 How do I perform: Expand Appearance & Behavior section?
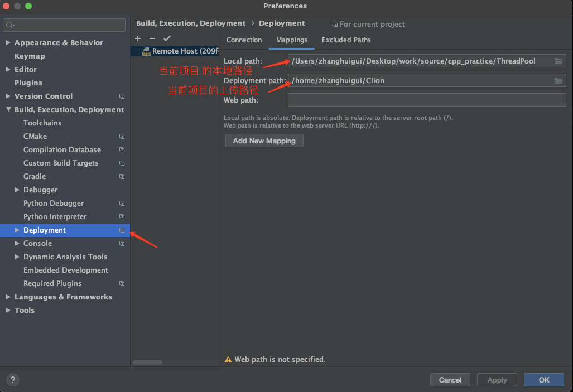pos(8,42)
